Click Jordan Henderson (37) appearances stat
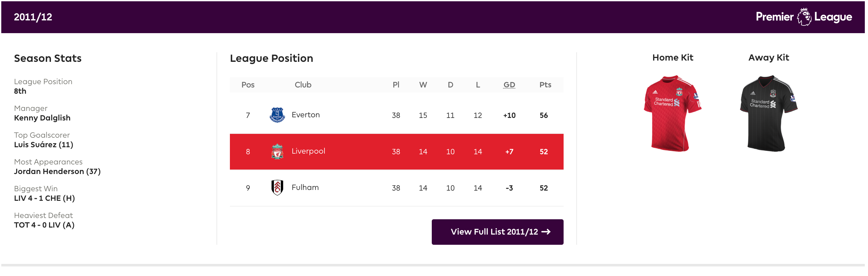This screenshot has width=868, height=276. coord(57,171)
